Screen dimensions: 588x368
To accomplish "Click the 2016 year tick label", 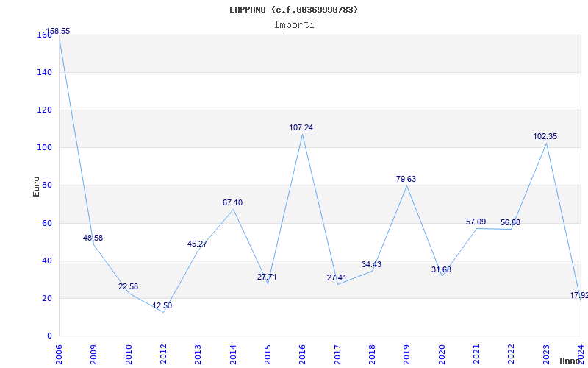I will tap(302, 355).
